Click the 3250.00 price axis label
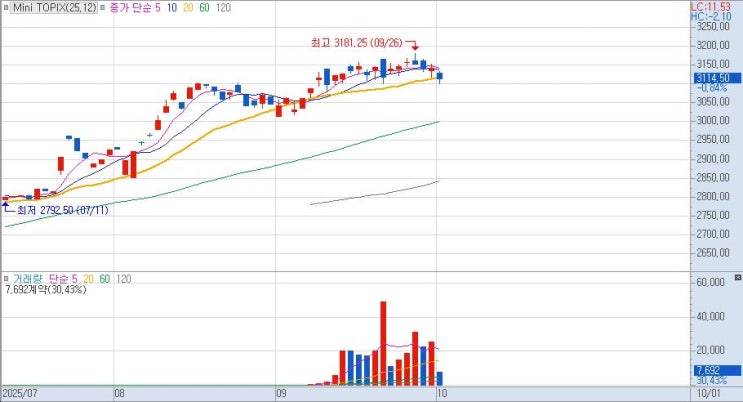Viewport: 743px width, 402px height. tap(713, 26)
